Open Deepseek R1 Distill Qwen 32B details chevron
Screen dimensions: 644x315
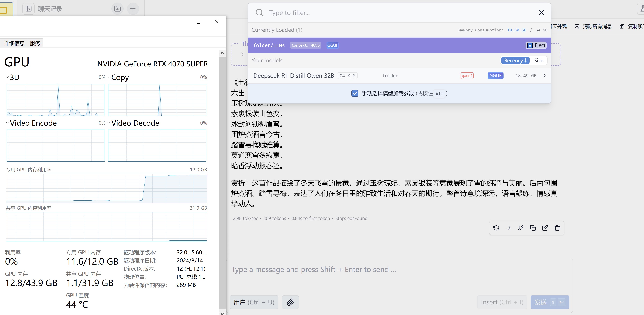[x=544, y=75]
